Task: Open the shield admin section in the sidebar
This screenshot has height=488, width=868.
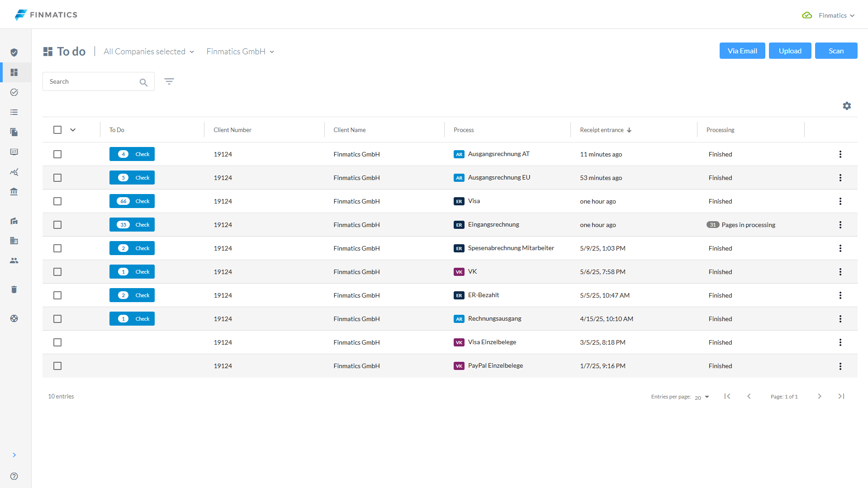Action: [14, 52]
